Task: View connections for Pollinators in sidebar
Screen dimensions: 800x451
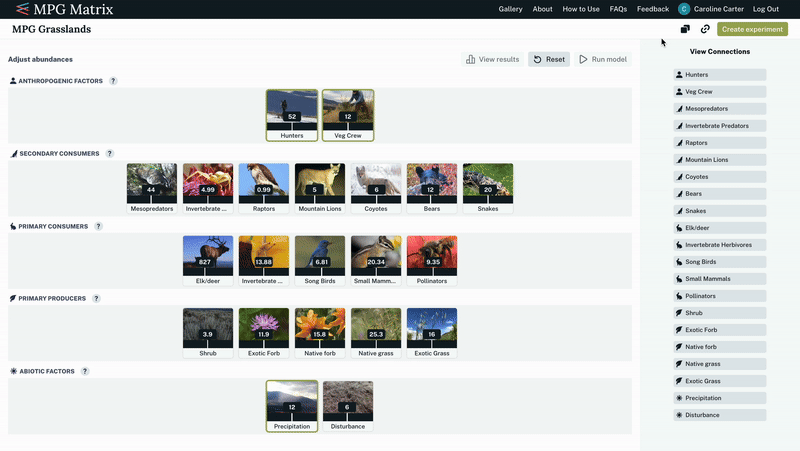Action: point(719,296)
